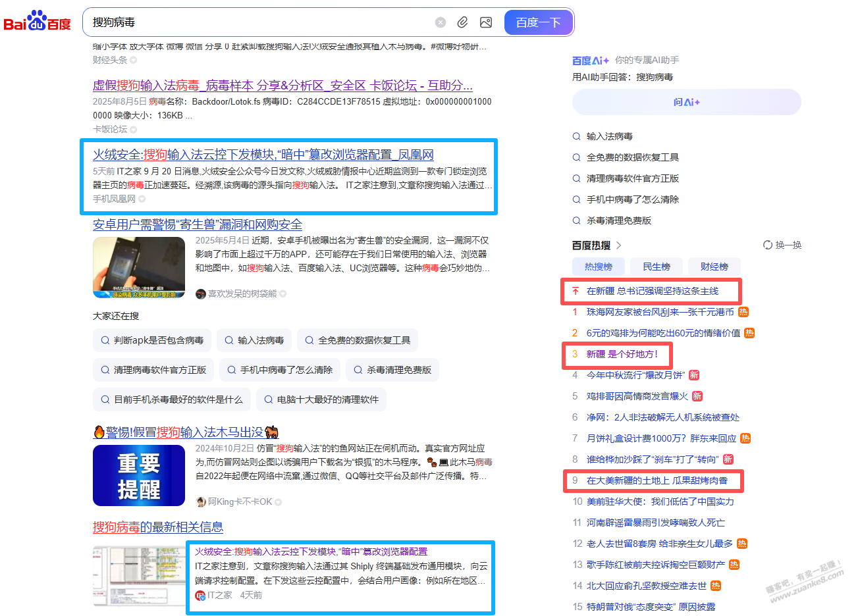Click related search chip 输入法病毒

[254, 340]
